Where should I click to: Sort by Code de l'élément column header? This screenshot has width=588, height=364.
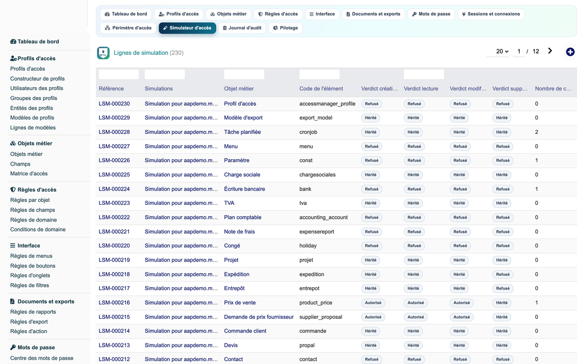pos(321,89)
